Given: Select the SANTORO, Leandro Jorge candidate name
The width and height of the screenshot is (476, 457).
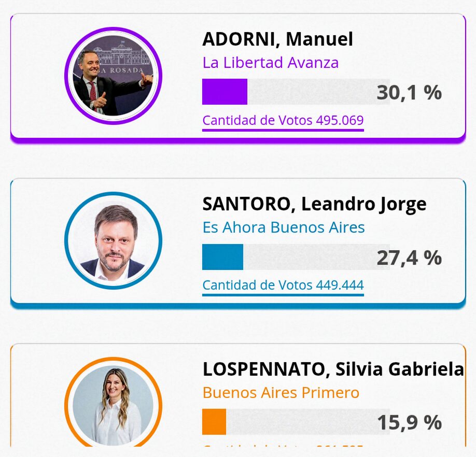Looking at the screenshot, I should pos(314,204).
